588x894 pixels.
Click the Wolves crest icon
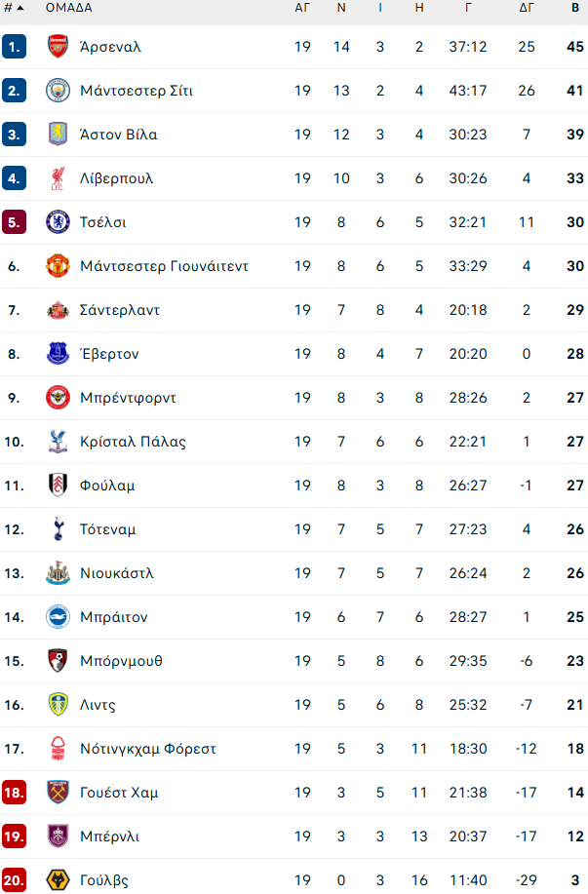click(x=59, y=880)
